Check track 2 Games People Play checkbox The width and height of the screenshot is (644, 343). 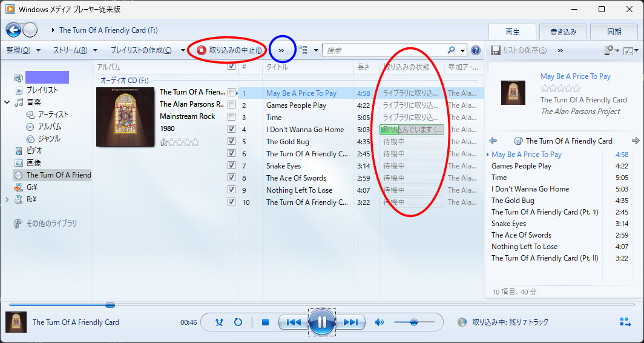pos(232,104)
